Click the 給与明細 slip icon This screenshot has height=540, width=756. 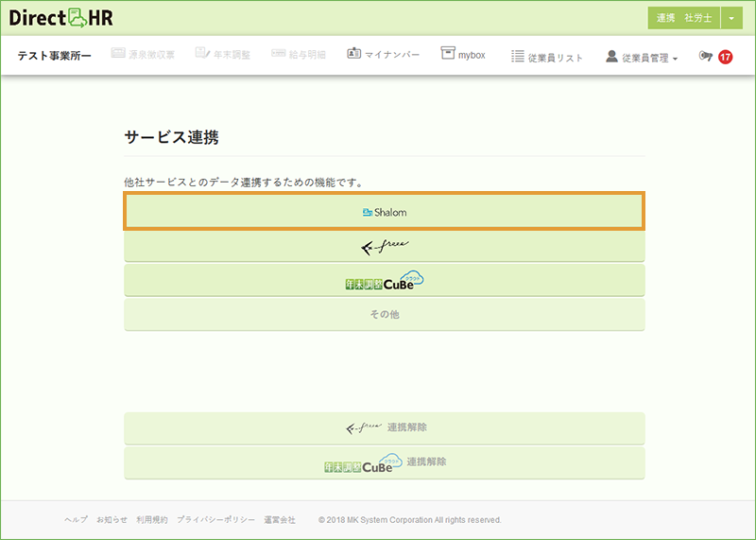pos(278,53)
